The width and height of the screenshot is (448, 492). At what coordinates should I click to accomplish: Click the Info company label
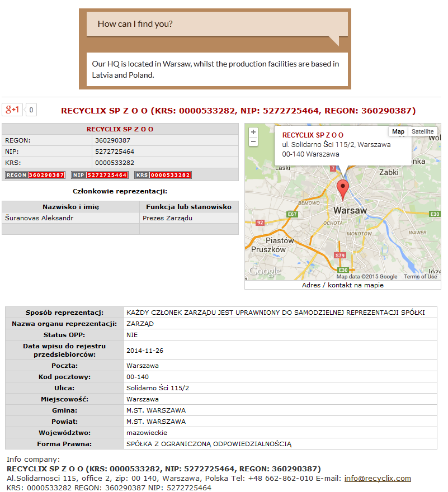point(33,460)
